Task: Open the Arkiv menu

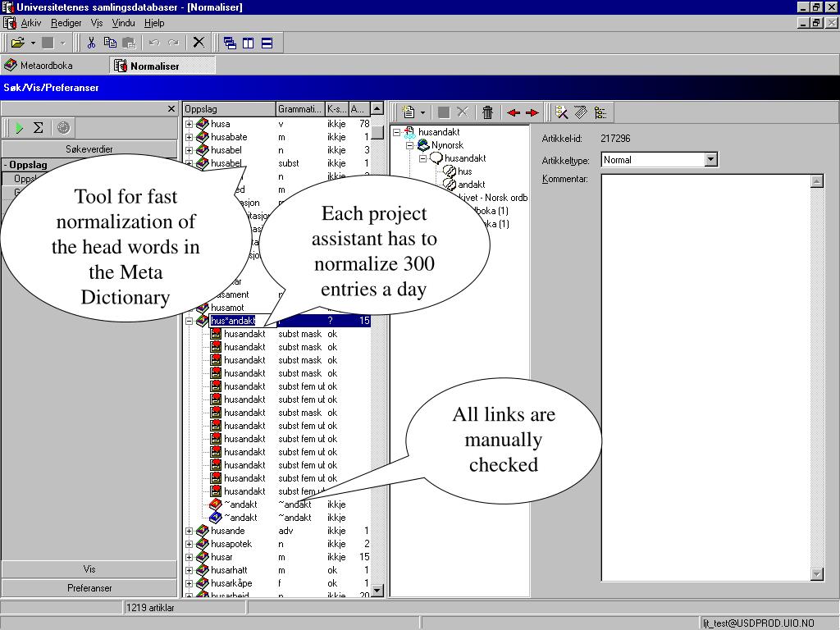Action: pyautogui.click(x=30, y=23)
